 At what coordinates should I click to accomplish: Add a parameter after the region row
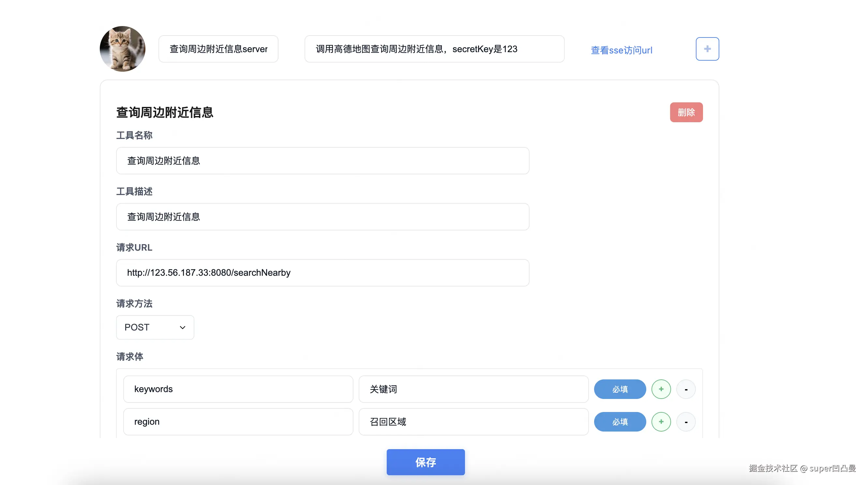coord(661,422)
